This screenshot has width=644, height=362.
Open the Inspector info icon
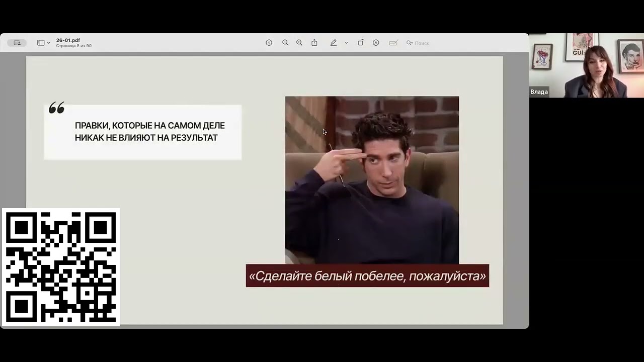click(x=269, y=43)
